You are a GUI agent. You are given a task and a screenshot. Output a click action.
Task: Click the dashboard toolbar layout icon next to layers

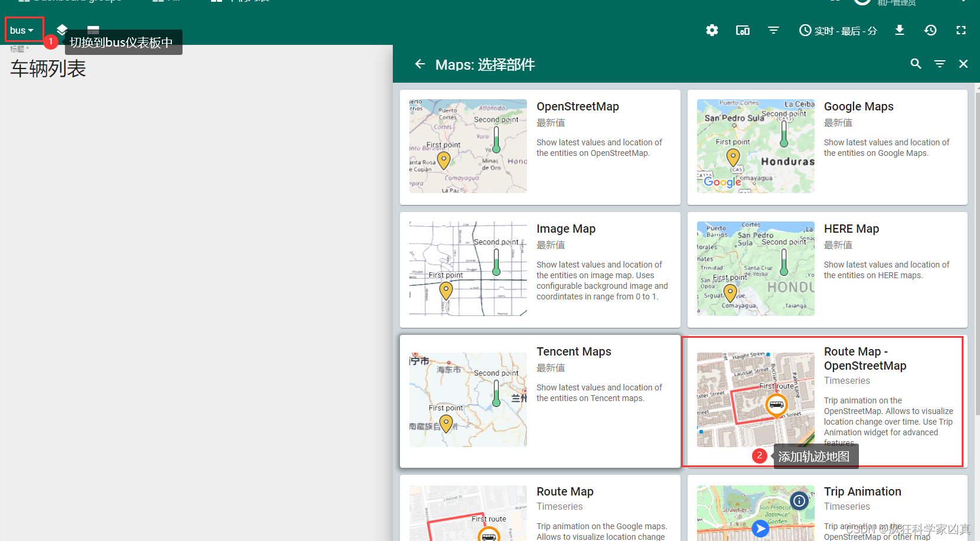point(93,30)
